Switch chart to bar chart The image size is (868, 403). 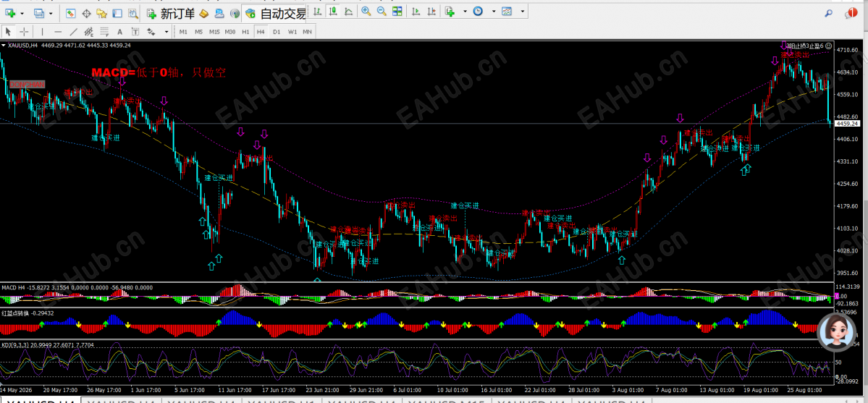(x=318, y=11)
